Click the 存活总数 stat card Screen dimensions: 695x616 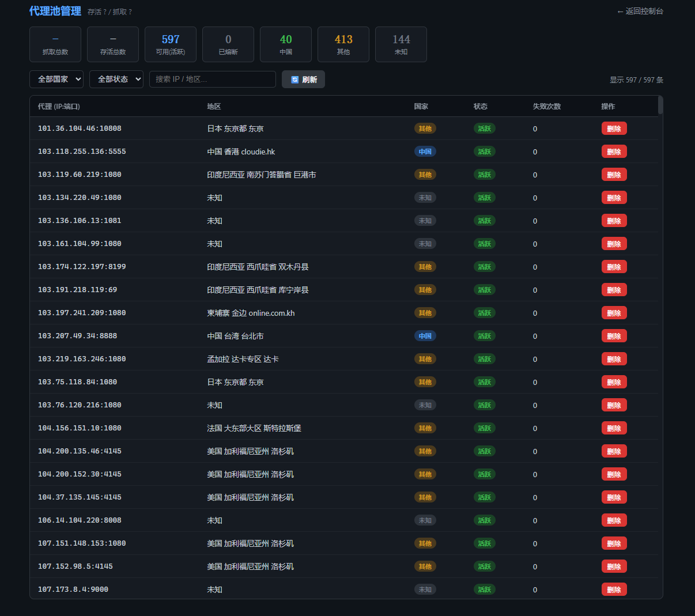click(x=113, y=44)
